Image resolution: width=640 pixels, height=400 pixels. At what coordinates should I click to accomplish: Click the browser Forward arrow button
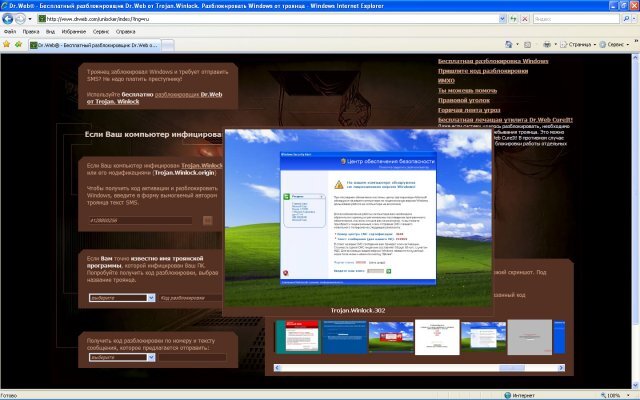[x=20, y=19]
